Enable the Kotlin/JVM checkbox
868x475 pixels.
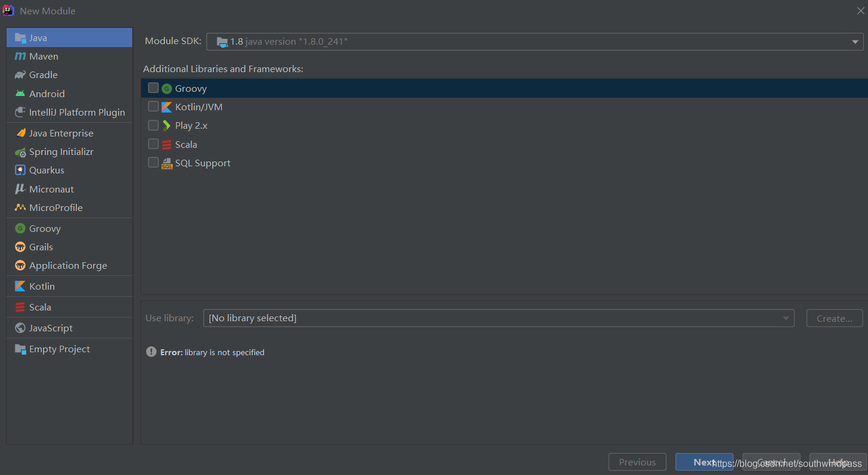tap(153, 106)
